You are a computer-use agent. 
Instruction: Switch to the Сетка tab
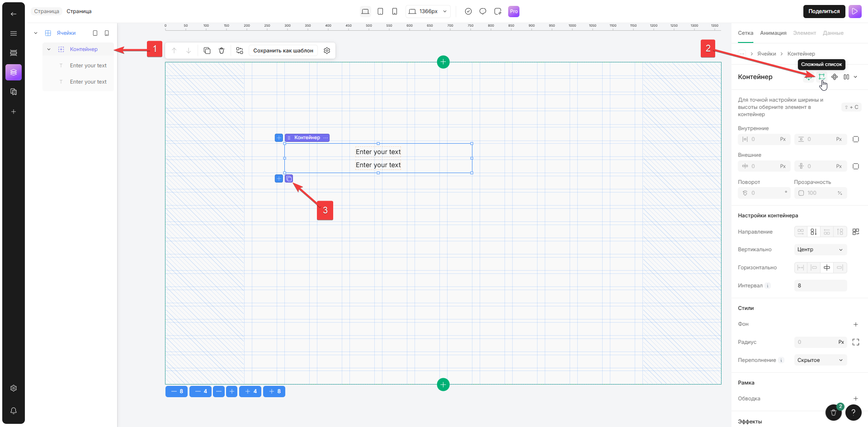click(x=745, y=33)
